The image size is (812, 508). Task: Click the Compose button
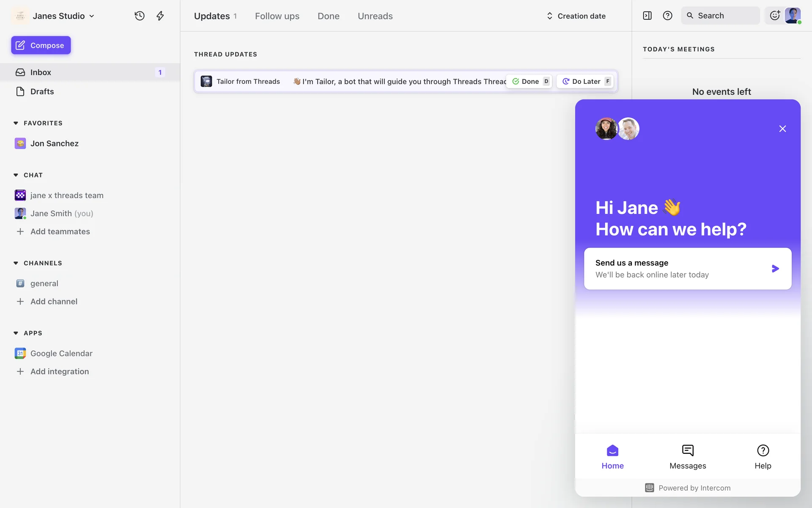point(41,45)
